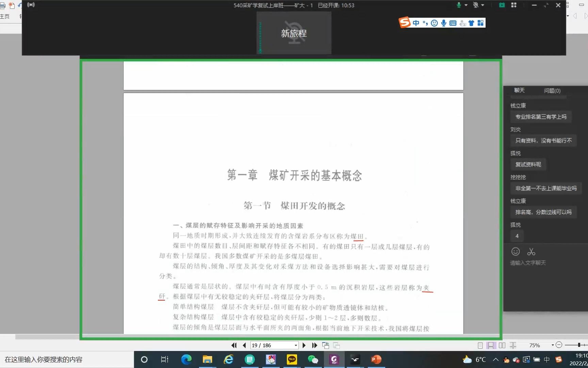
Task: Go to next page in PDF viewer
Action: coord(304,345)
